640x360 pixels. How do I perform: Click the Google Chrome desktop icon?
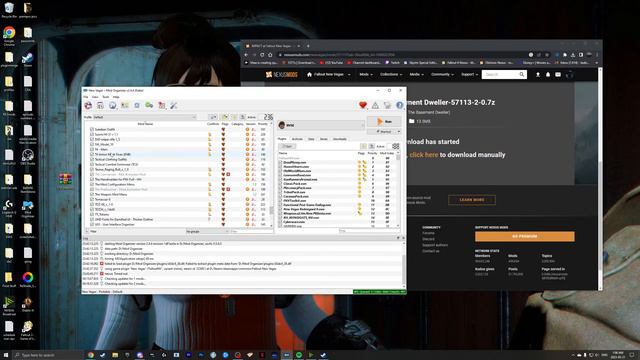pos(9,35)
